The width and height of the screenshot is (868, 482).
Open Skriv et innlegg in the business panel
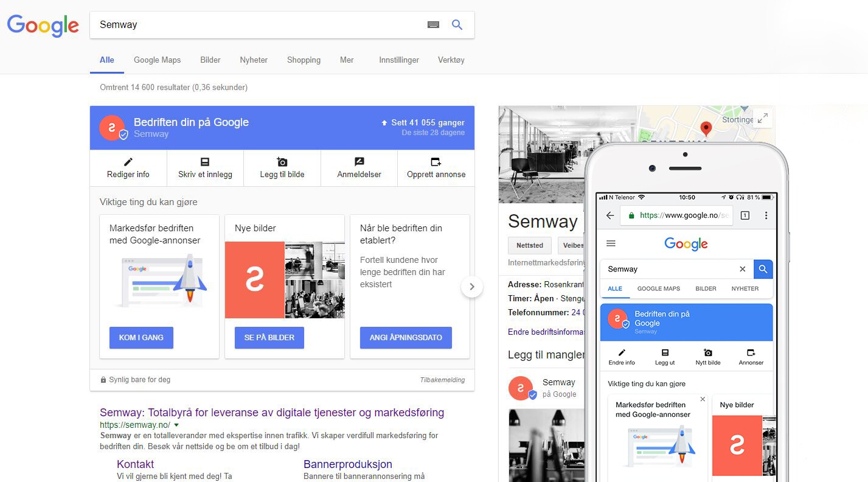click(x=205, y=161)
